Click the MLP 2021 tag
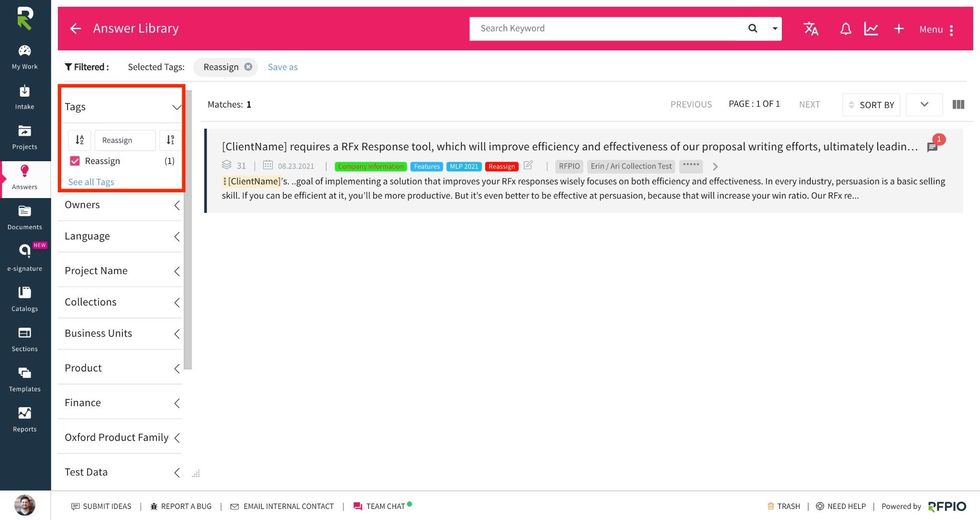 tap(464, 166)
